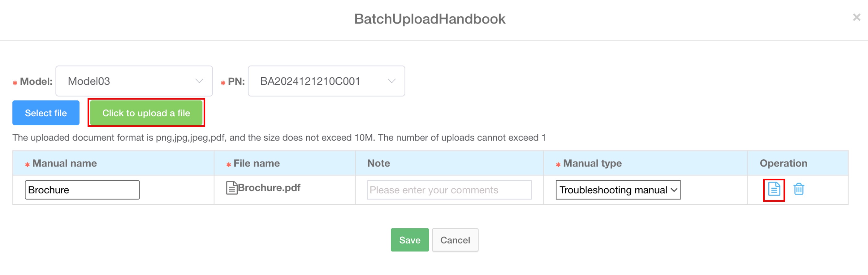Open the PN dropdown showing BA2024121210C001

[326, 81]
